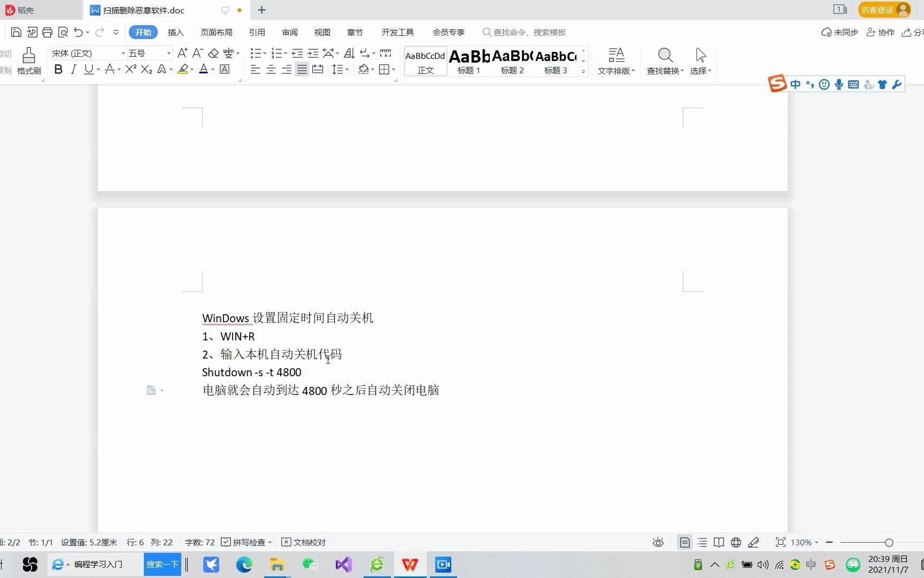Select justify alignment
Image resolution: width=924 pixels, height=578 pixels.
(302, 69)
